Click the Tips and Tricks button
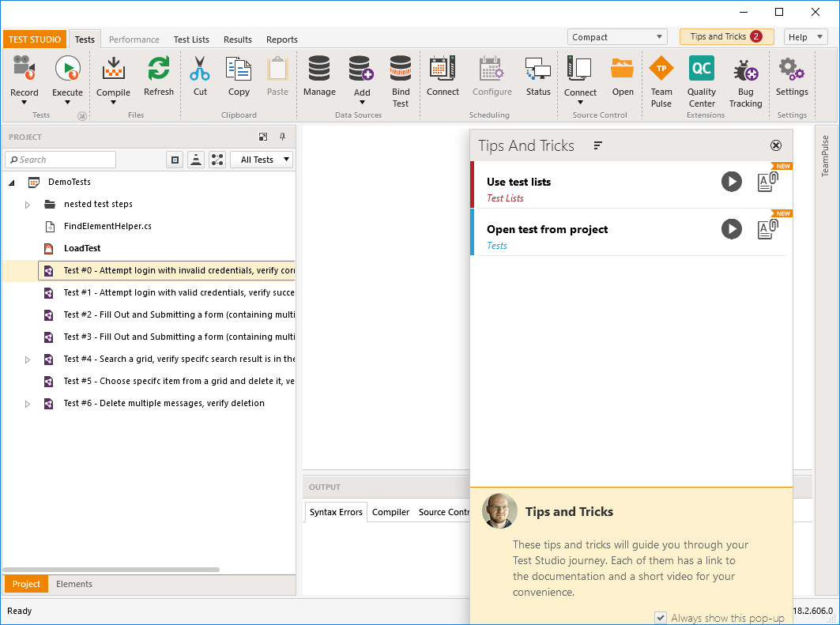The width and height of the screenshot is (840, 625). click(726, 37)
